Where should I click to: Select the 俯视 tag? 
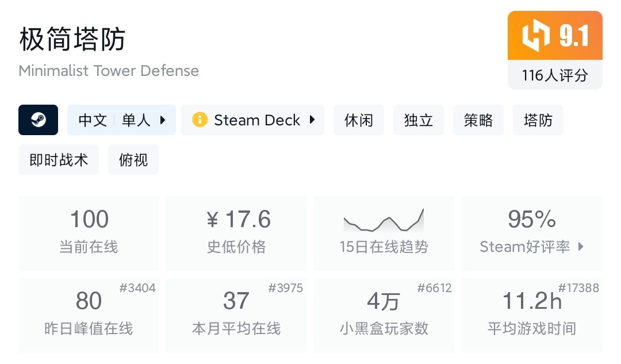(x=133, y=160)
